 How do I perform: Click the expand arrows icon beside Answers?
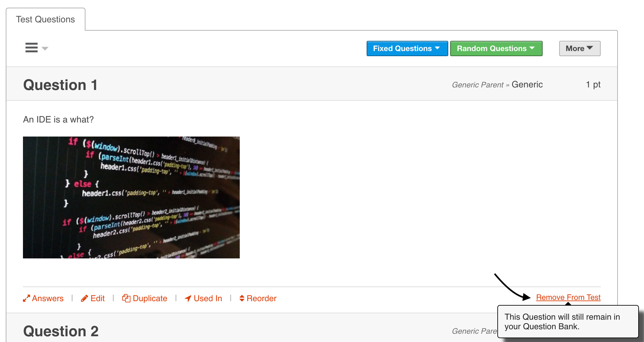coord(26,298)
